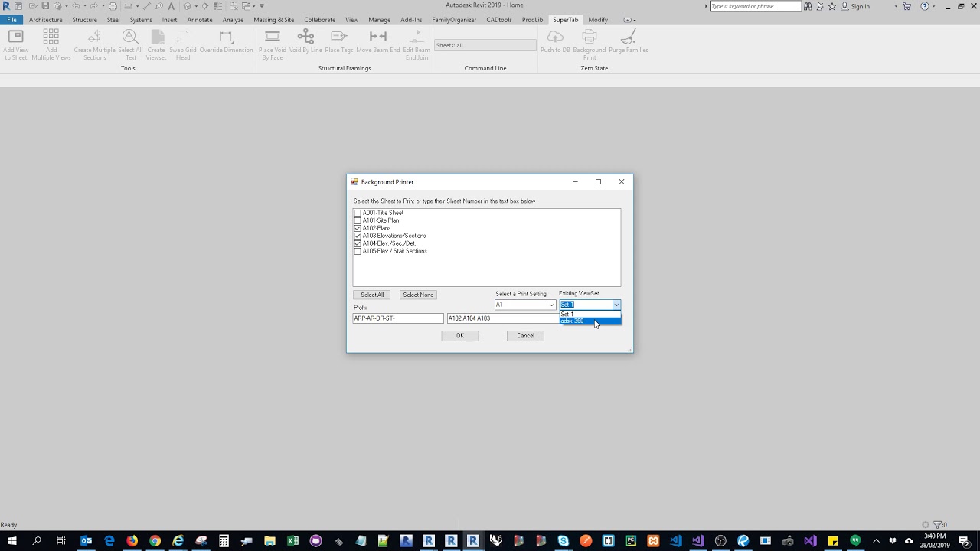980x551 pixels.
Task: Open Firefox from the Windows taskbar
Action: point(132,541)
